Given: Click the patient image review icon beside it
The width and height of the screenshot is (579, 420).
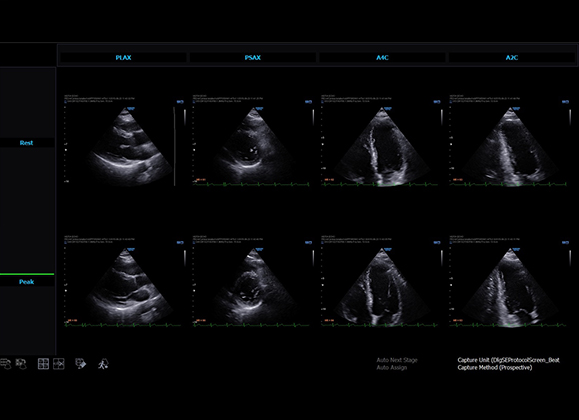Looking at the screenshot, I should coord(21,364).
